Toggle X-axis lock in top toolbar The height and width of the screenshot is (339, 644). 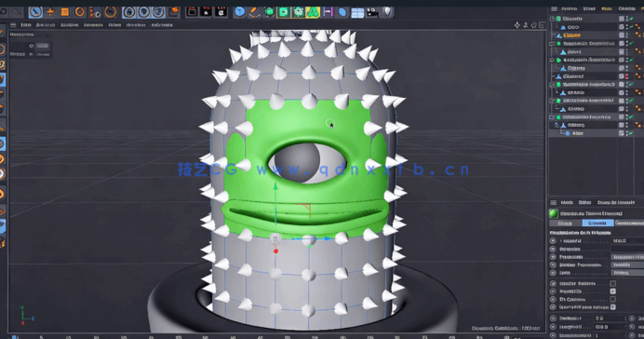point(129,12)
